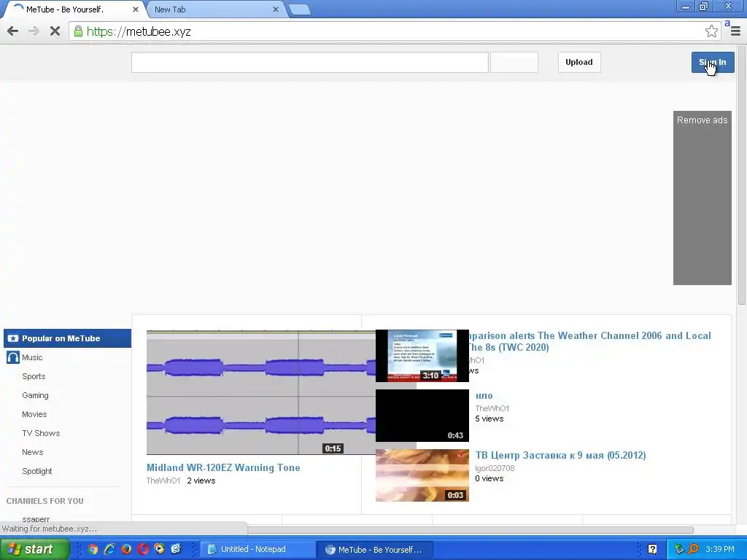This screenshot has width=747, height=560.
Task: Click the horizontal page scrollbar
Action: pyautogui.click(x=471, y=529)
